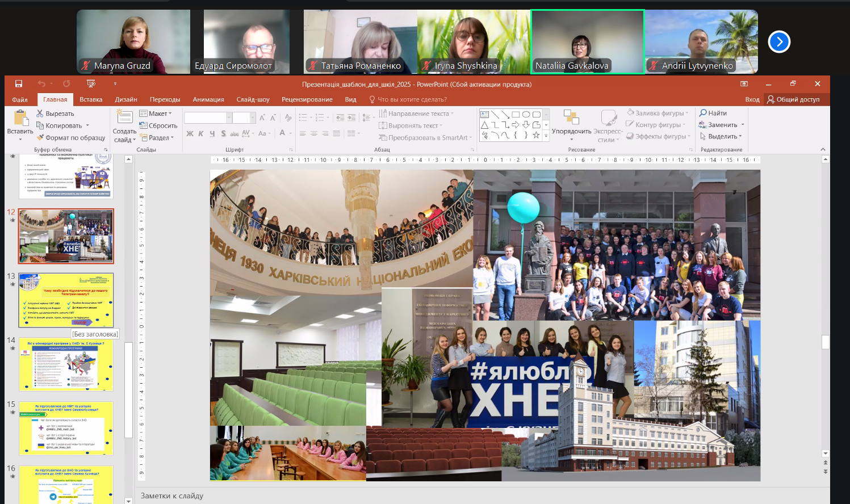Click the Save icon in quick access toolbar
The image size is (850, 504).
tap(19, 84)
